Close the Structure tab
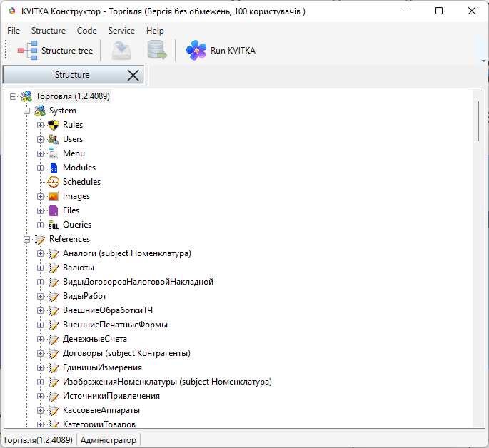The image size is (489, 448). coord(133,76)
